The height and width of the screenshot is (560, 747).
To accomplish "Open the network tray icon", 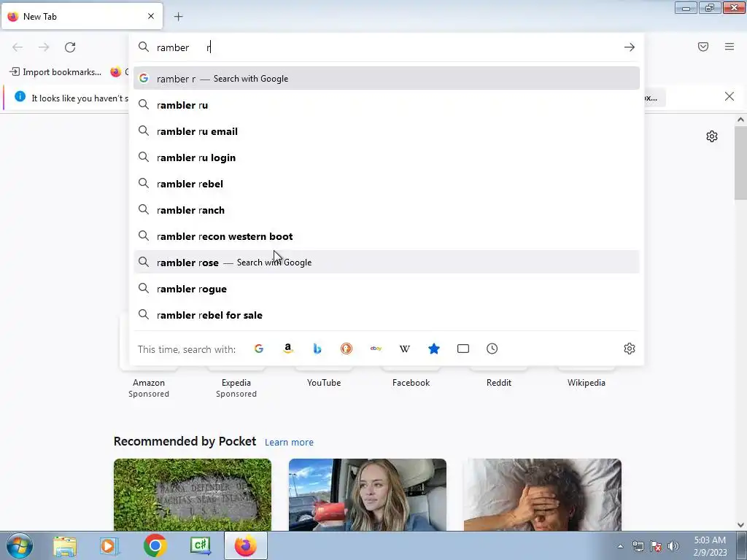I will point(638,546).
